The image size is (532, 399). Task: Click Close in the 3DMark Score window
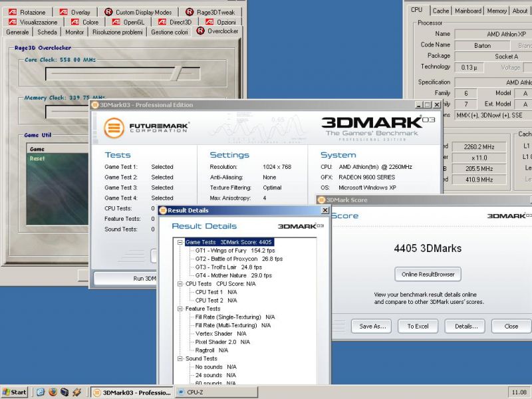pos(511,327)
